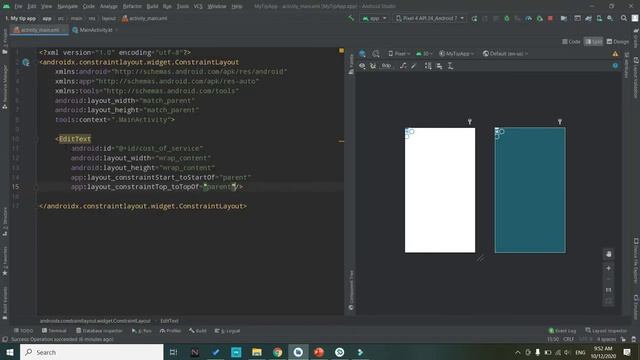Click the design surface layers icon

point(362,53)
